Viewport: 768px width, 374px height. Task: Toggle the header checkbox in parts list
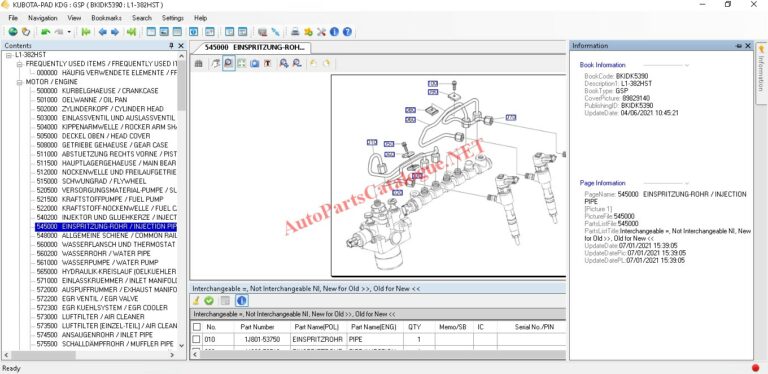click(196, 327)
